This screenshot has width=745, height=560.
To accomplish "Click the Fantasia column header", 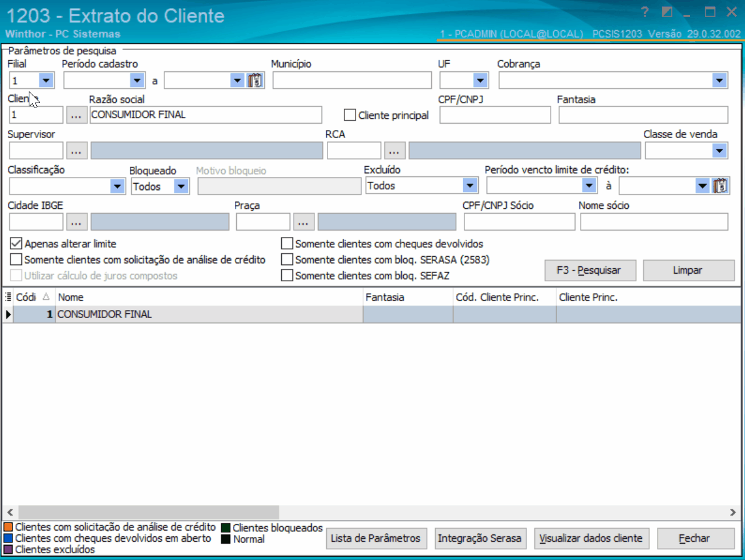I will pos(408,297).
